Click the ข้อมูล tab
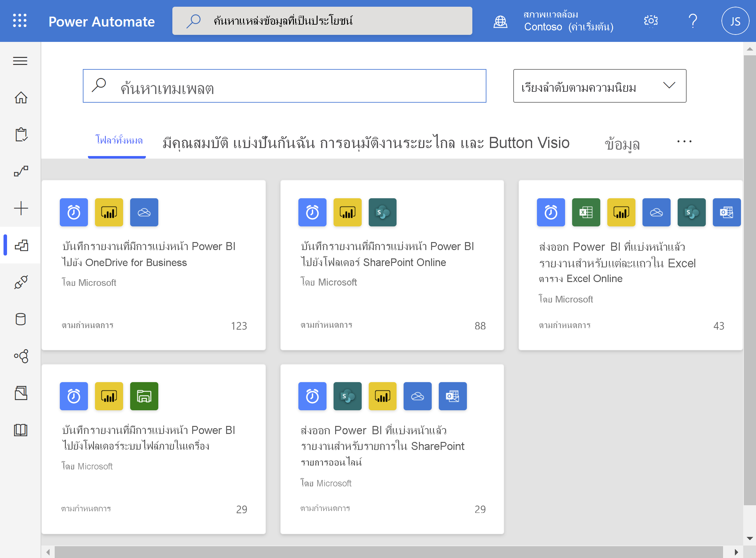Viewport: 756px width, 558px height. point(622,142)
